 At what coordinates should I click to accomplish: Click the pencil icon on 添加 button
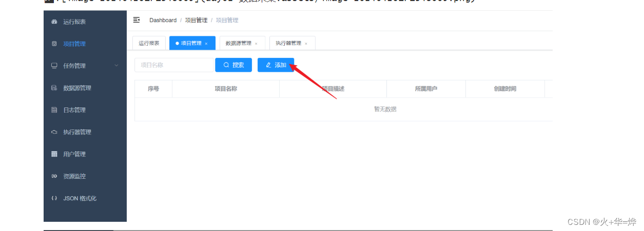[x=268, y=65]
